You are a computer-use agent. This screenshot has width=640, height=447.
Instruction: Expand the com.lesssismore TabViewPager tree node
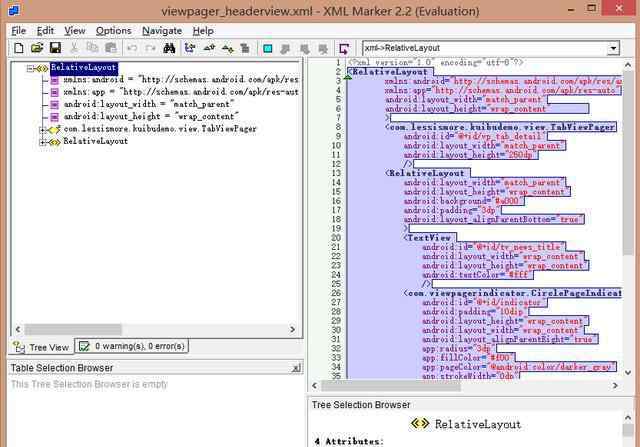pos(42,130)
